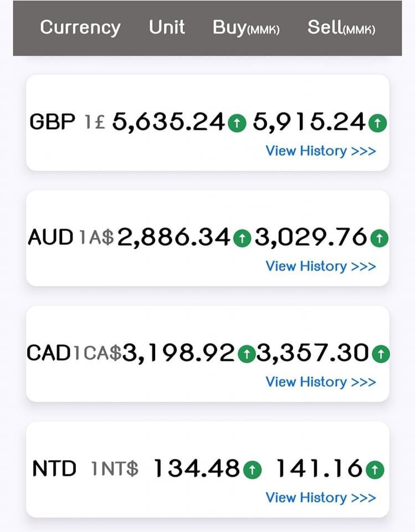
Task: Click the green up arrow beside GBP sell rate
Action: (x=377, y=122)
